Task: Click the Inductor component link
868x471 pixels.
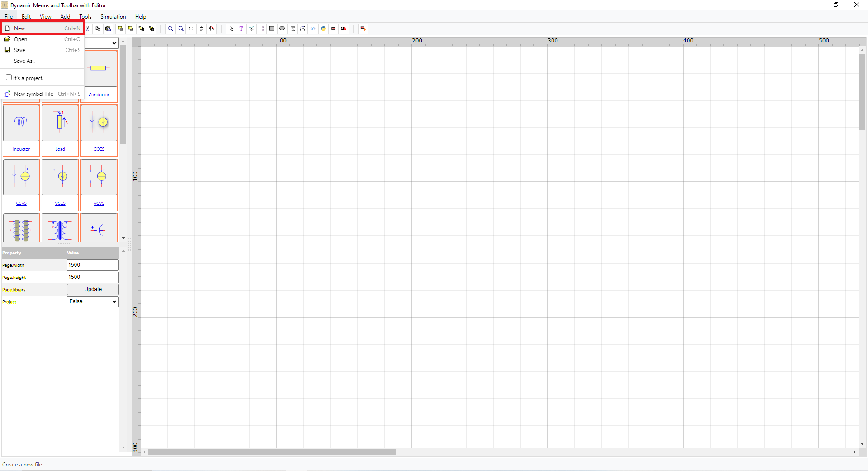Action: (21, 149)
